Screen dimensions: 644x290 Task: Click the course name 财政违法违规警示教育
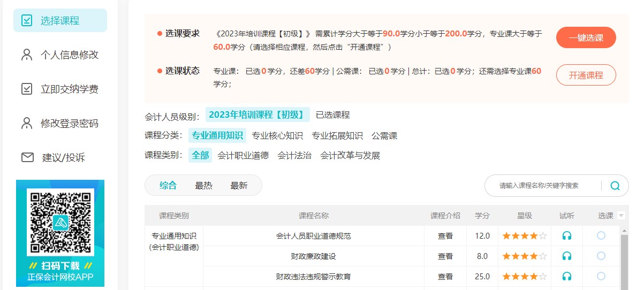(x=314, y=277)
